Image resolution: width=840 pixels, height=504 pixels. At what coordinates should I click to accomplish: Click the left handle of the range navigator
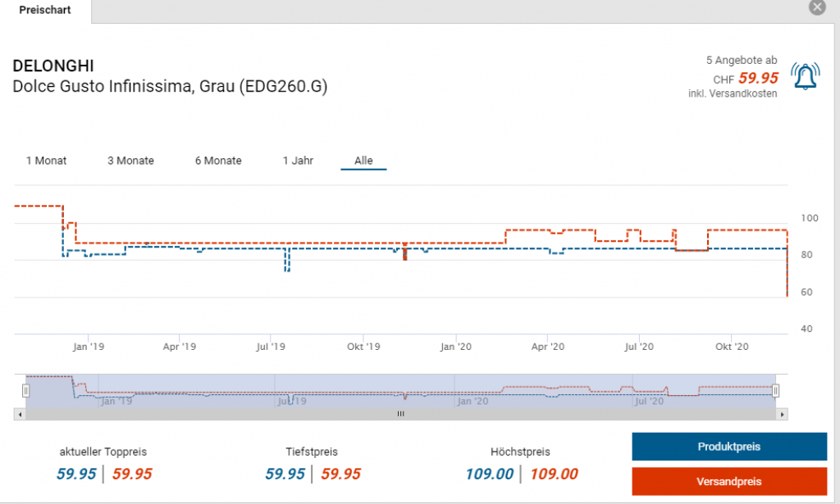pyautogui.click(x=26, y=391)
